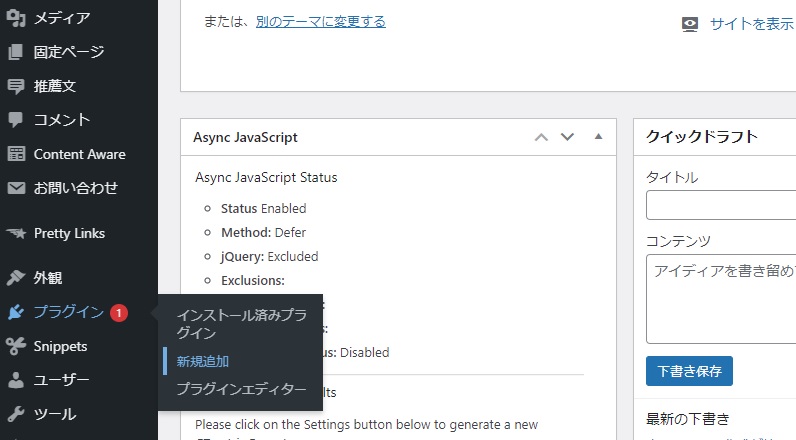Click the ユーザー person icon
The image size is (796, 440).
point(16,380)
